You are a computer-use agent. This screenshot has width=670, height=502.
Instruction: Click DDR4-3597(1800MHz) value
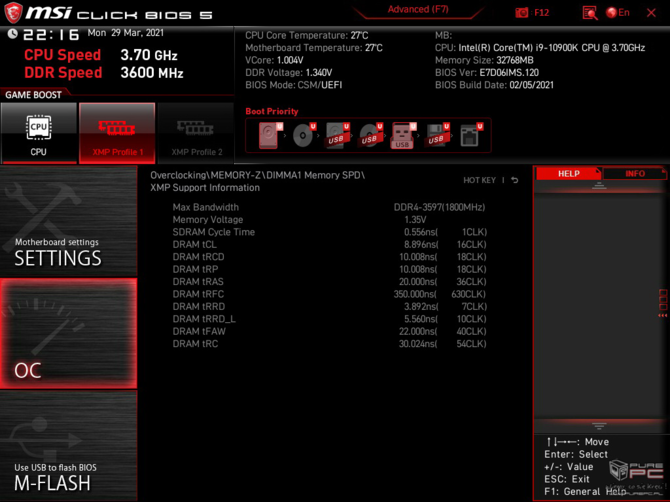tap(439, 207)
